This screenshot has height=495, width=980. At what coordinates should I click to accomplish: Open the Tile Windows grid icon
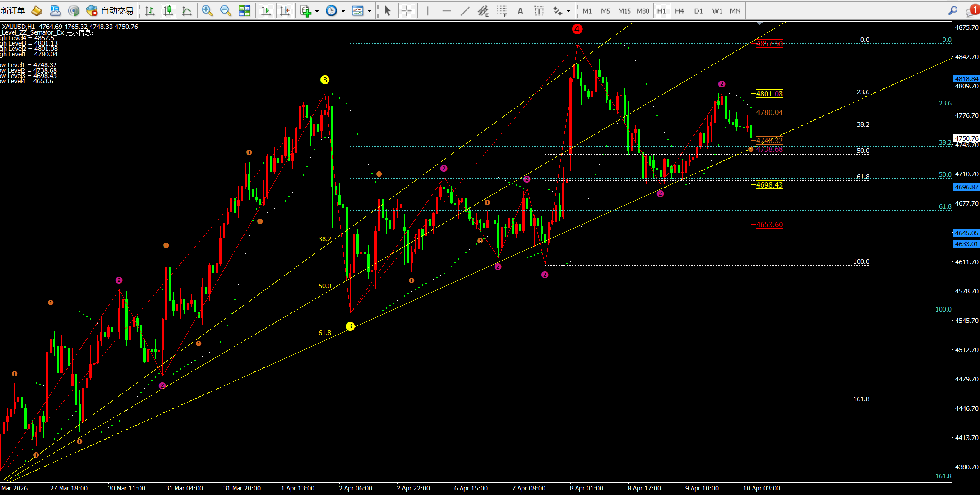tap(244, 11)
